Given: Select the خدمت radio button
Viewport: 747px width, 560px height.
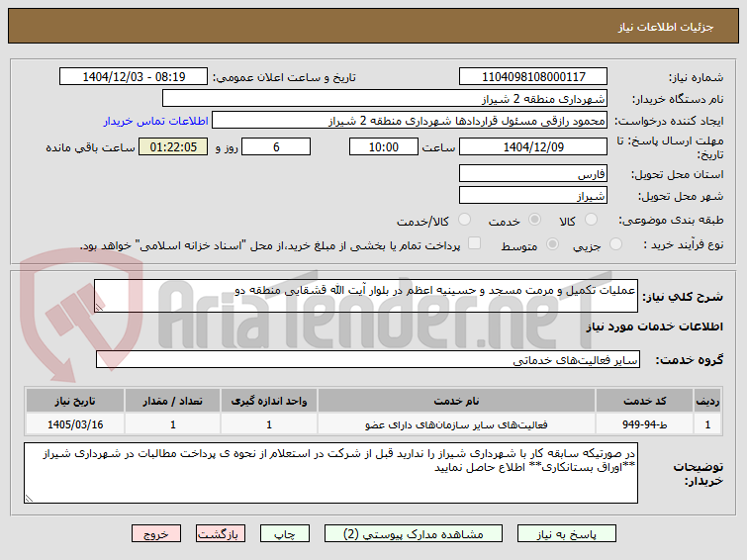Looking at the screenshot, I should pyautogui.click(x=535, y=220).
